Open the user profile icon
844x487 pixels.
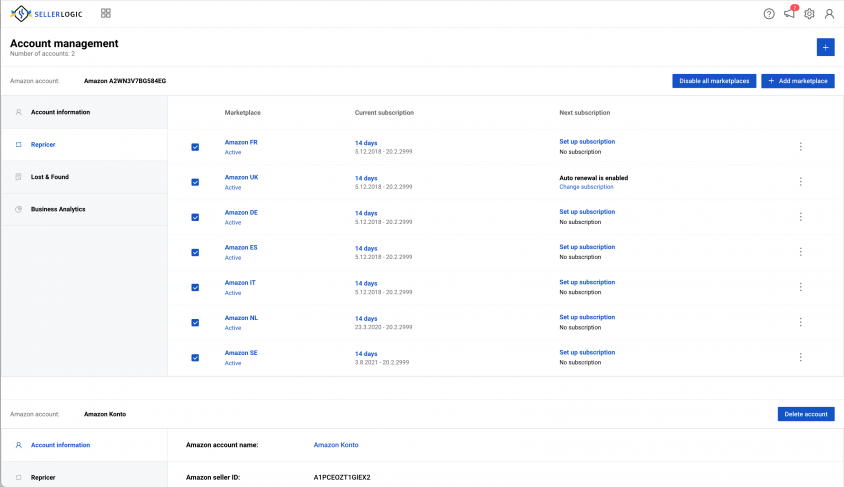[x=829, y=14]
